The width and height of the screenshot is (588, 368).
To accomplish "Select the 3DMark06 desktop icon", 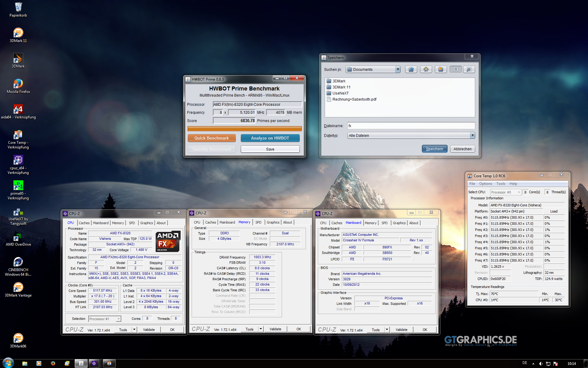I will tap(18, 341).
